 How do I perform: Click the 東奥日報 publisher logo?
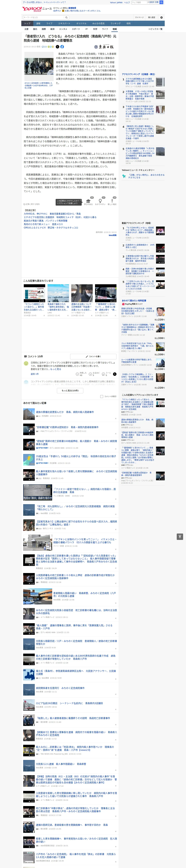(x=104, y=47)
